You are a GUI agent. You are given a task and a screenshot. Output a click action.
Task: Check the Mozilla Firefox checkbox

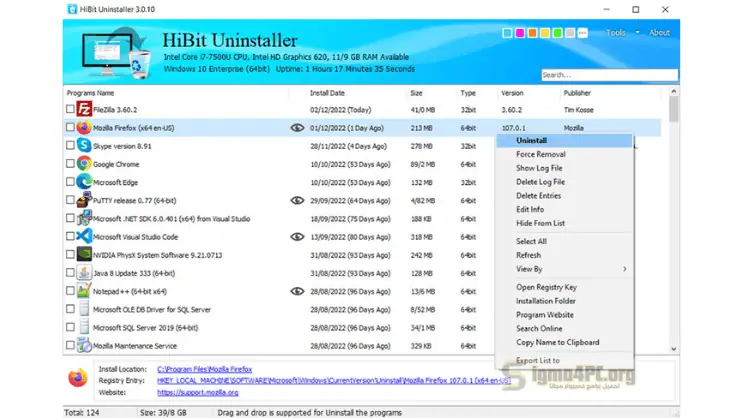pyautogui.click(x=70, y=127)
